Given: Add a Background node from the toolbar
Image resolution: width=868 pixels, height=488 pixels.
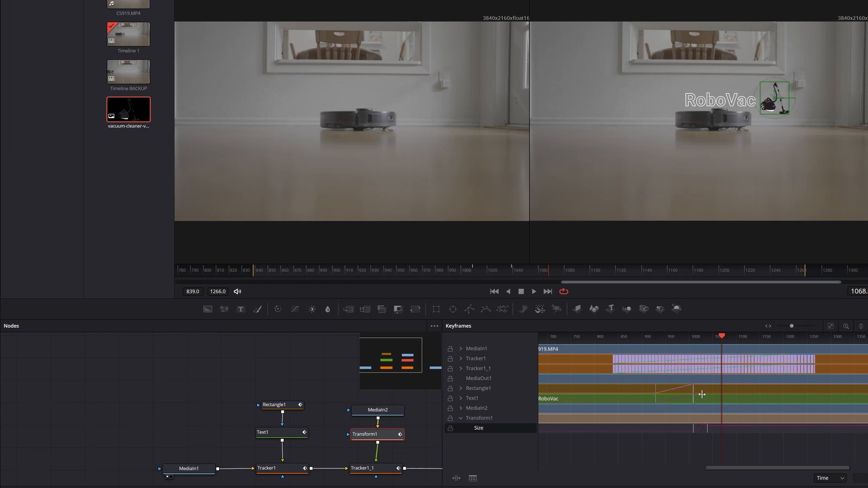Looking at the screenshot, I should point(208,309).
